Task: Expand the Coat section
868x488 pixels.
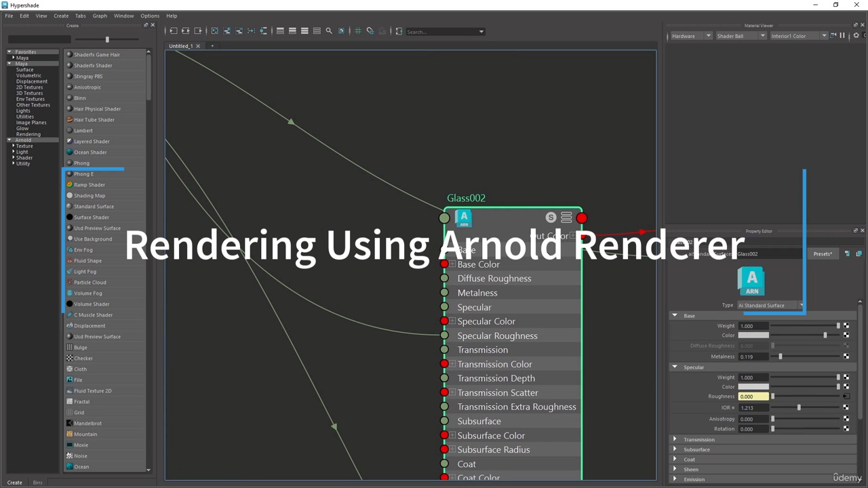Action: point(675,460)
